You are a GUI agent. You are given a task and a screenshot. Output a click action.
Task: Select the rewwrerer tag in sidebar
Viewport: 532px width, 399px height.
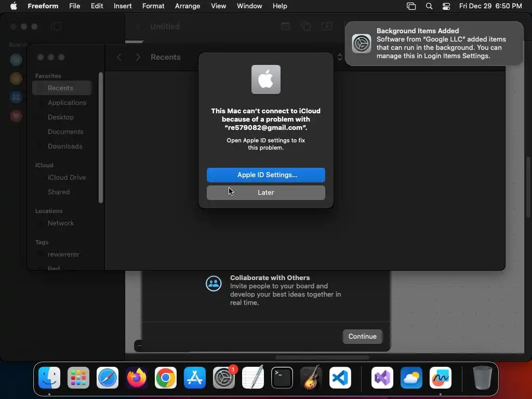[62, 254]
